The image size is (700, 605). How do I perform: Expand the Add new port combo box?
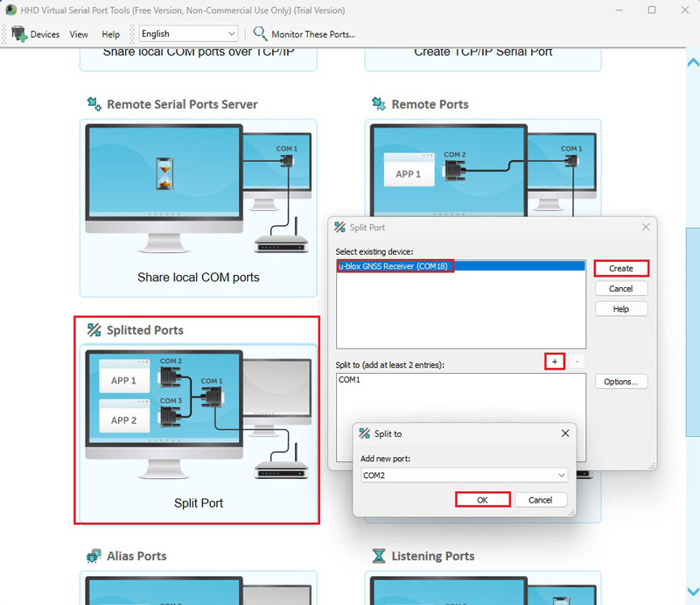coord(560,475)
